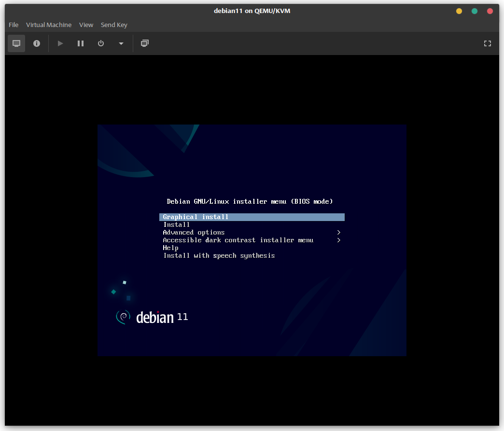The image size is (504, 431).
Task: Click the yellow minimize window button
Action: click(x=459, y=11)
